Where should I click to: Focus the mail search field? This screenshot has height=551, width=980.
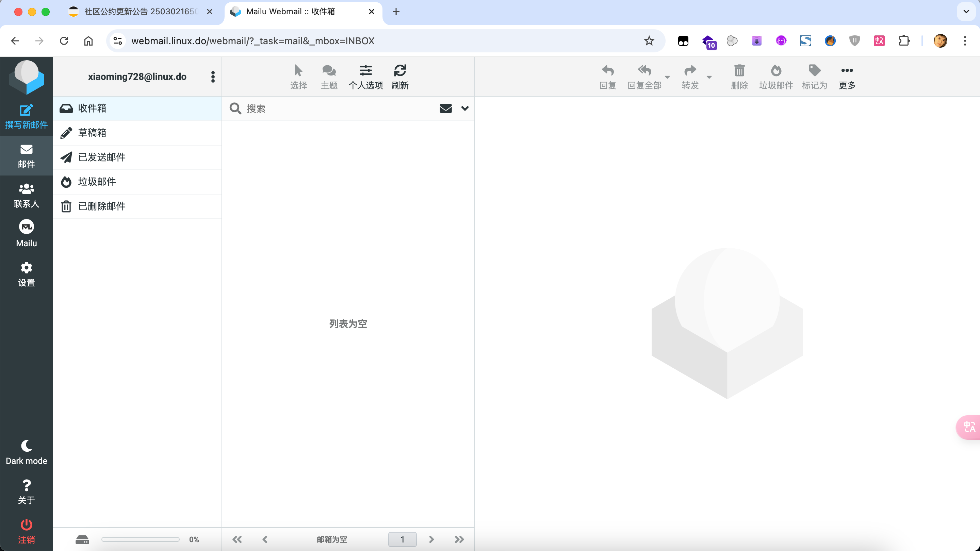tap(339, 108)
